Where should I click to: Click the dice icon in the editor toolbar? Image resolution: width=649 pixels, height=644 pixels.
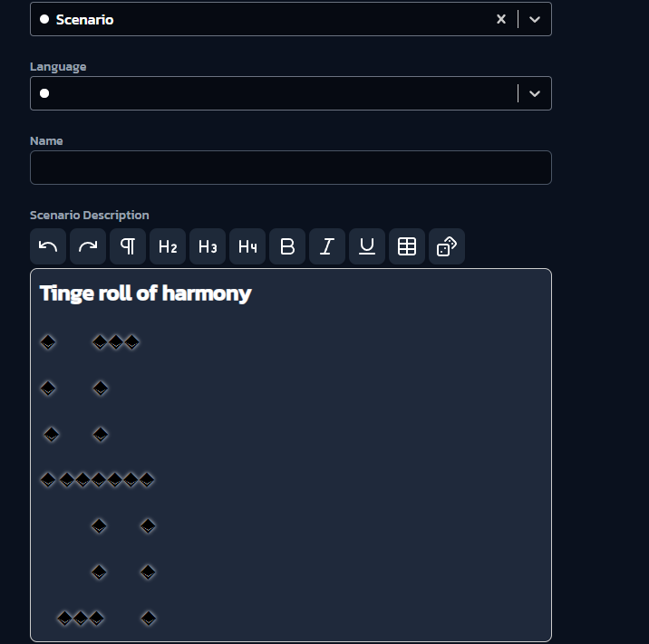coord(447,246)
